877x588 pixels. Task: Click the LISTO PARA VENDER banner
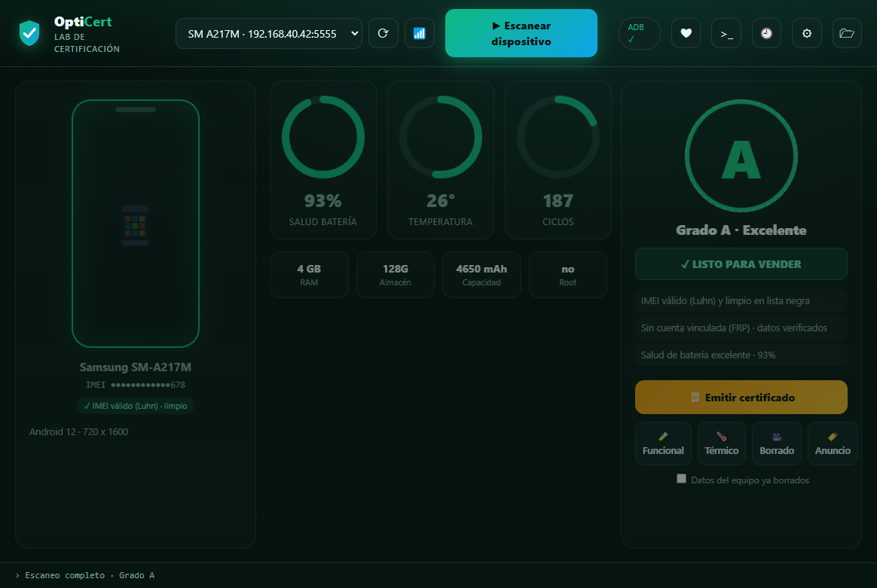[x=741, y=264]
